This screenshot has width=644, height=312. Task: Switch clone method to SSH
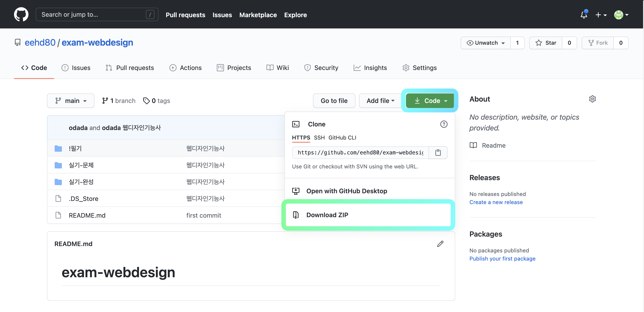click(319, 138)
